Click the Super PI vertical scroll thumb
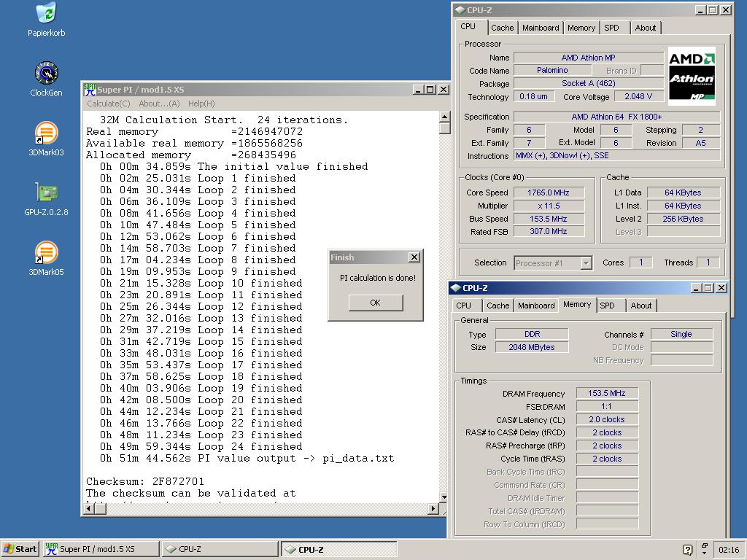 click(x=444, y=128)
